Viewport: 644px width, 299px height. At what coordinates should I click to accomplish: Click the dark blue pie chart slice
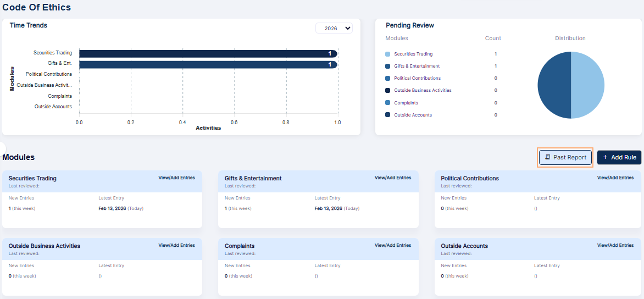[554, 85]
